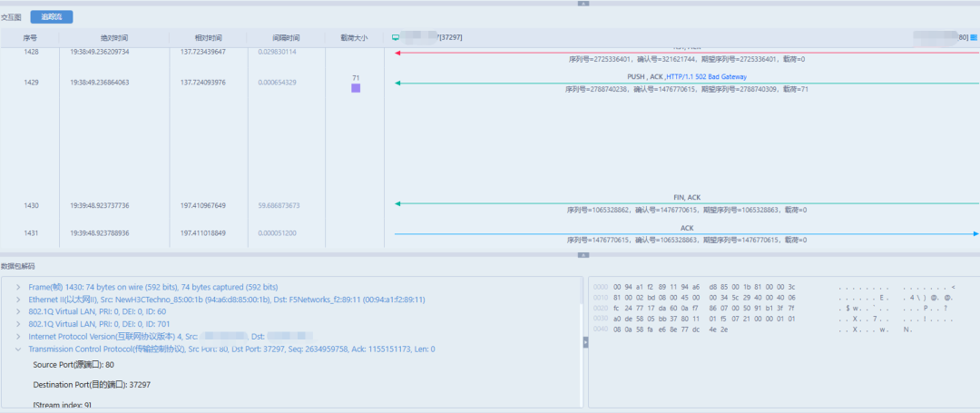Select the Destination Port: 37297 field
The image size is (980, 413).
pos(92,385)
